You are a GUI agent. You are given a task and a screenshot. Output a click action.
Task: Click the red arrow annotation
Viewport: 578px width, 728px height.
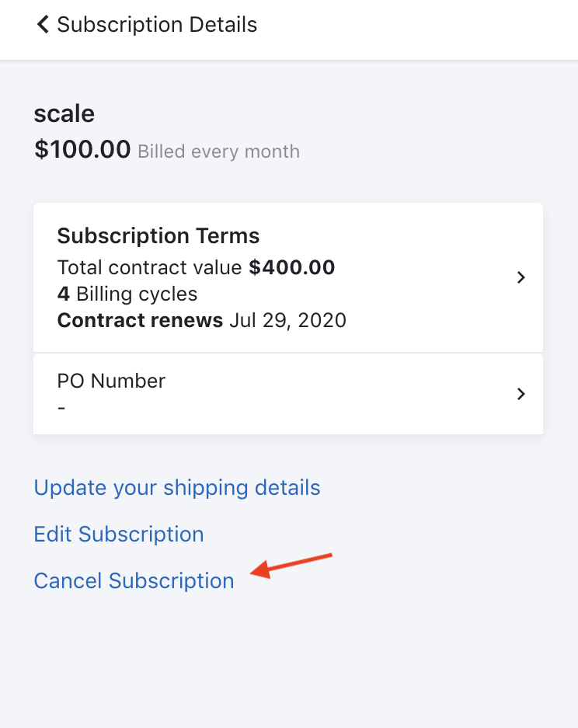[x=291, y=565]
